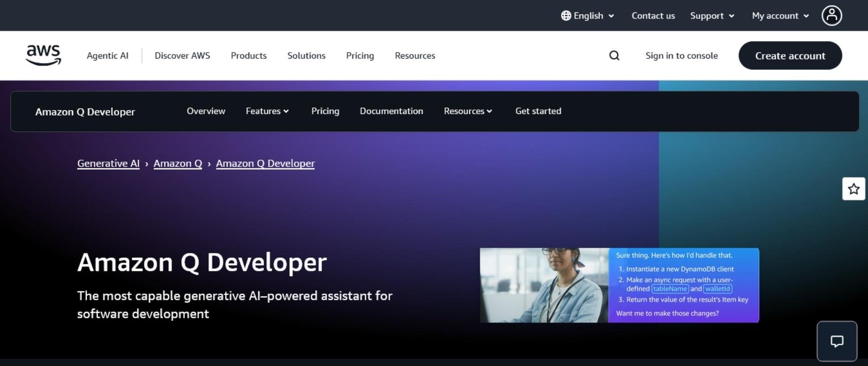Open the chat bubble widget

pos(837,341)
